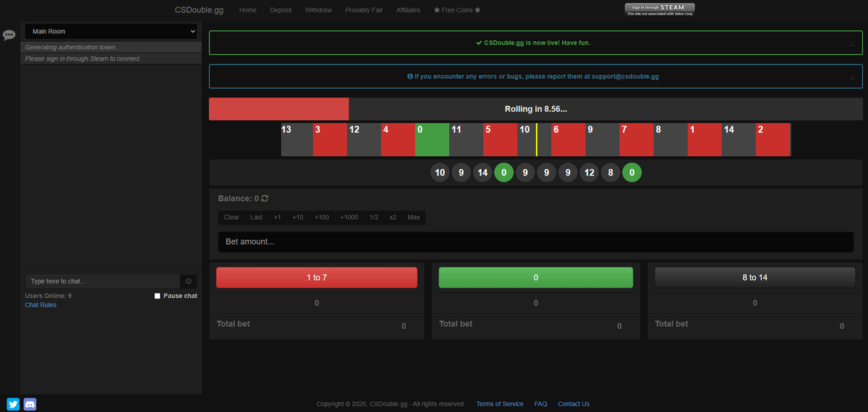This screenshot has height=412, width=868.
Task: Bet on red 1 to 7
Action: click(317, 278)
